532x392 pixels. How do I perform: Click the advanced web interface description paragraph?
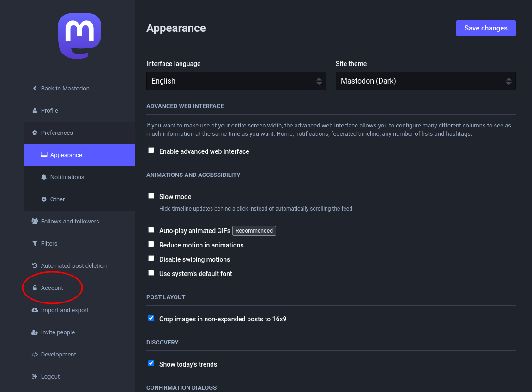[x=329, y=130]
